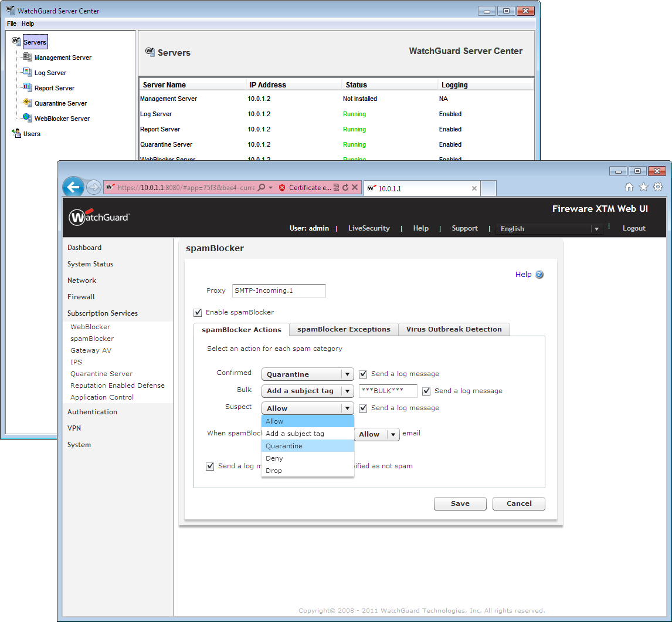
Task: Click the site favicon in address bar
Action: [x=110, y=187]
